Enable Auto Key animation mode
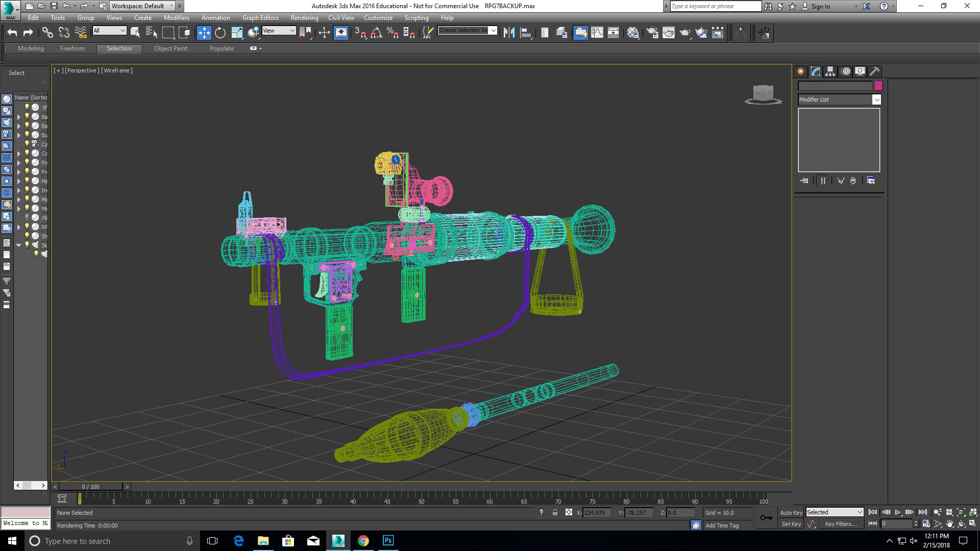The width and height of the screenshot is (980, 551). point(791,512)
